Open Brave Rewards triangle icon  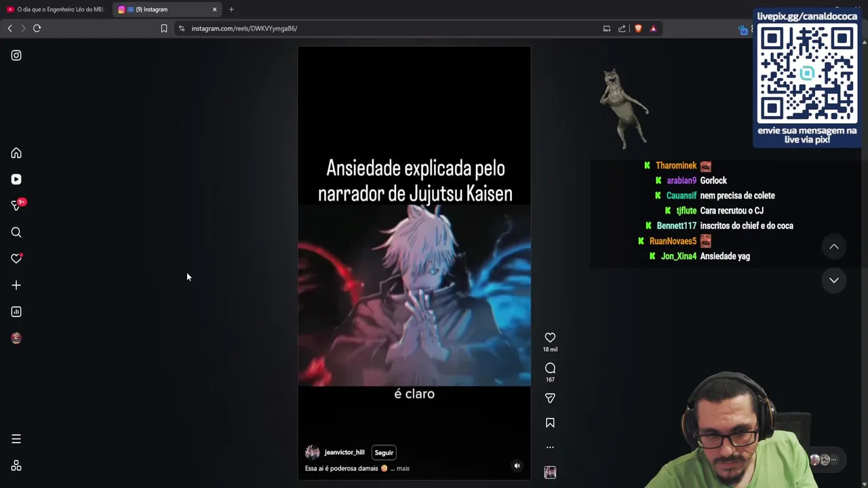(653, 28)
